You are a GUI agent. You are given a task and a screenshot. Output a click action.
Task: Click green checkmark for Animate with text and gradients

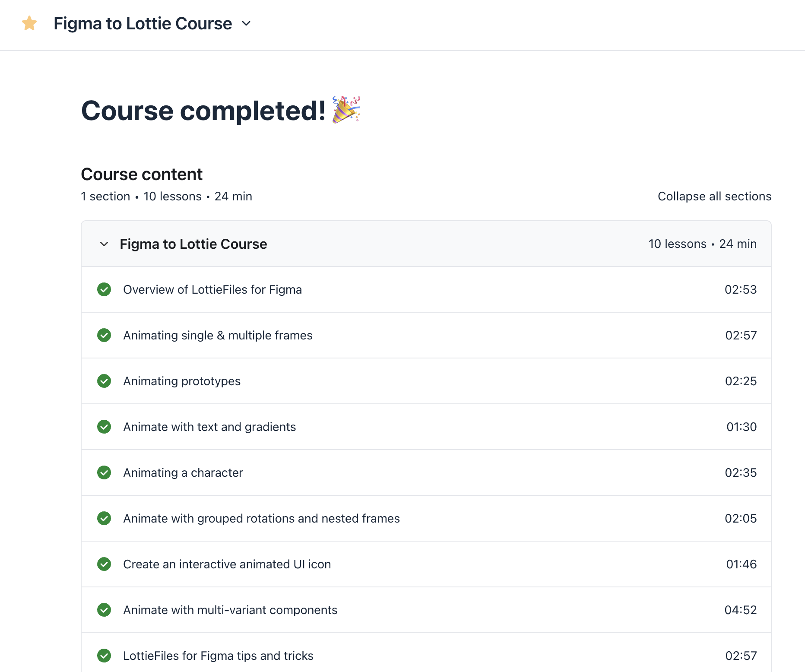coord(104,427)
